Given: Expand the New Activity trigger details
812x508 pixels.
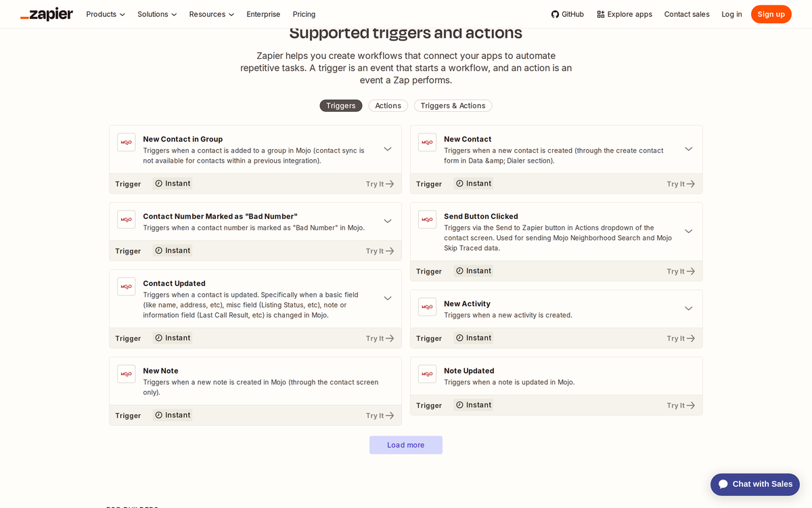Looking at the screenshot, I should tap(689, 308).
